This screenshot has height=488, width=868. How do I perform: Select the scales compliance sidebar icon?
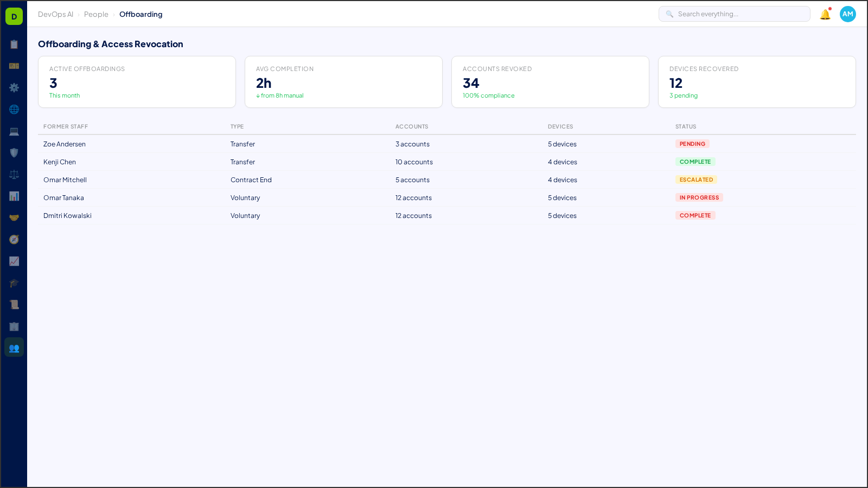point(14,174)
